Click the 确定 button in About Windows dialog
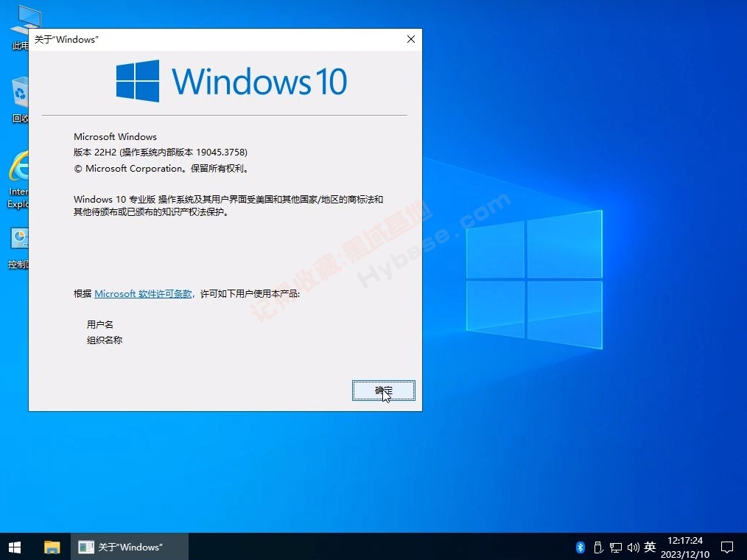Image resolution: width=747 pixels, height=560 pixels. tap(384, 391)
